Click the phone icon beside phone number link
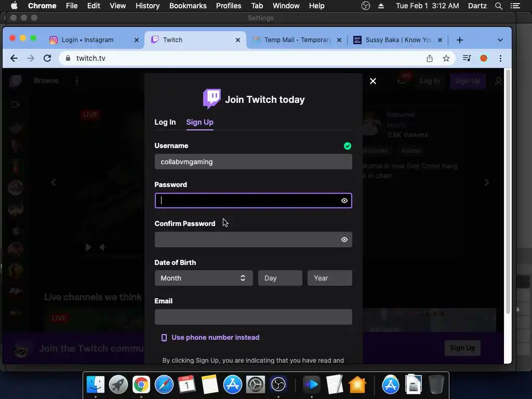The height and width of the screenshot is (399, 532). click(164, 338)
